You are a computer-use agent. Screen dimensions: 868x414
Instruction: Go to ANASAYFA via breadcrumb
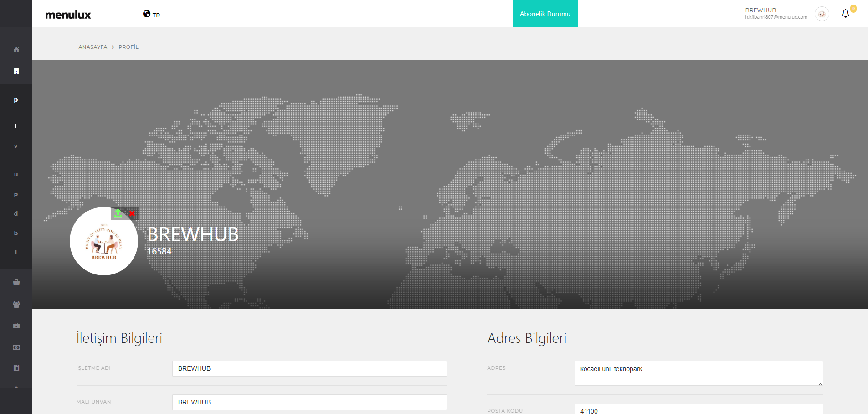point(93,47)
